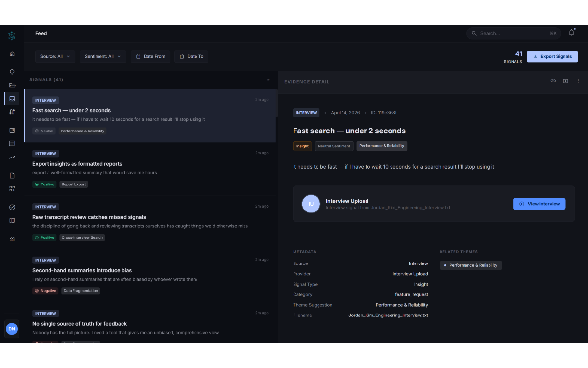Open the widgets grid-plus icon in sidebar
The width and height of the screenshot is (588, 368).
(12, 189)
